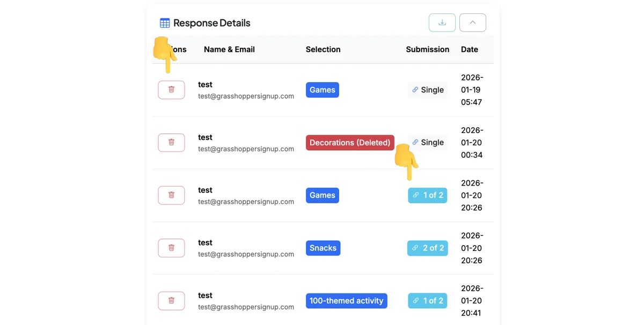Click the 100-themed activity selection tag
The image size is (644, 325).
(347, 300)
